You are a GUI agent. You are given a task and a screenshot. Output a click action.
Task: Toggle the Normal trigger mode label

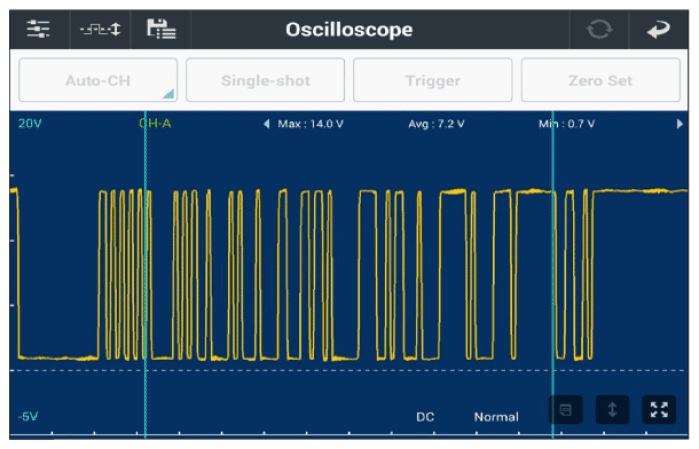point(496,416)
